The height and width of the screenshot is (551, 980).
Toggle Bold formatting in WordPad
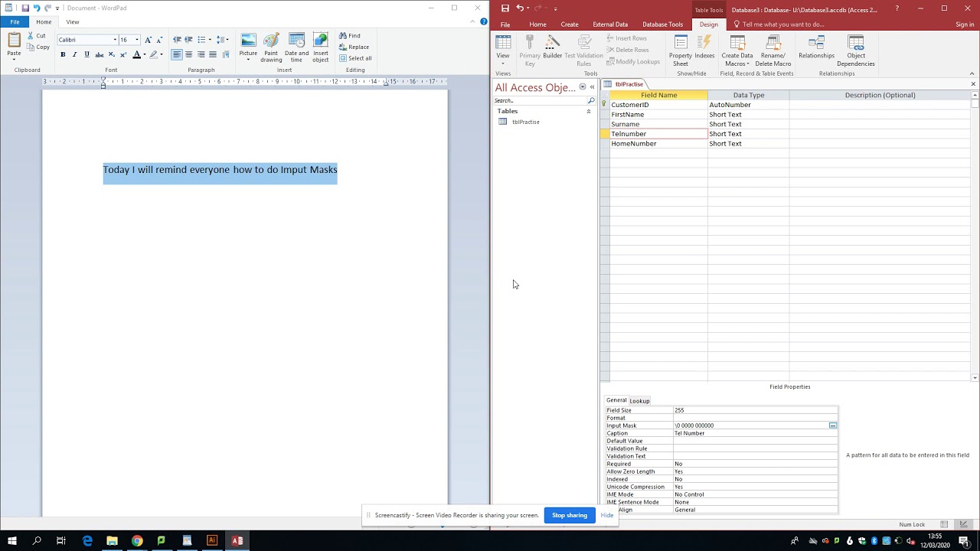(63, 54)
